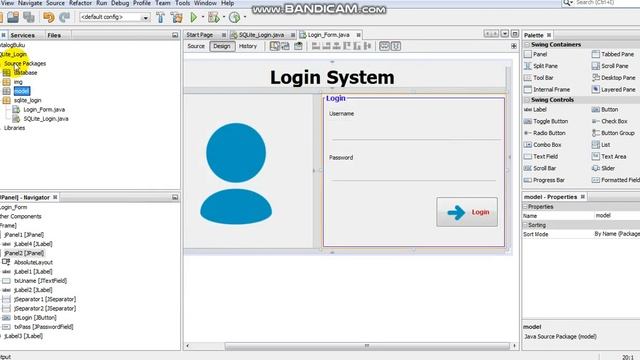Viewport: 640px width, 360px height.
Task: Close the Palette panel
Action: (549, 35)
